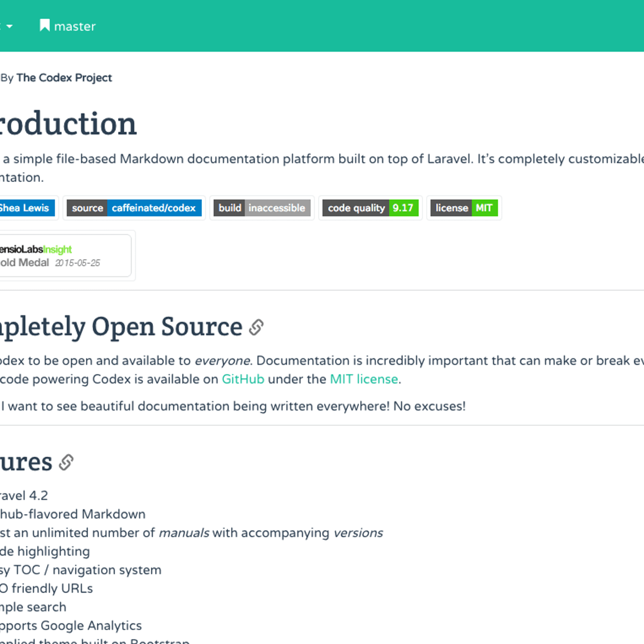Click the license MIT badge

click(x=464, y=208)
